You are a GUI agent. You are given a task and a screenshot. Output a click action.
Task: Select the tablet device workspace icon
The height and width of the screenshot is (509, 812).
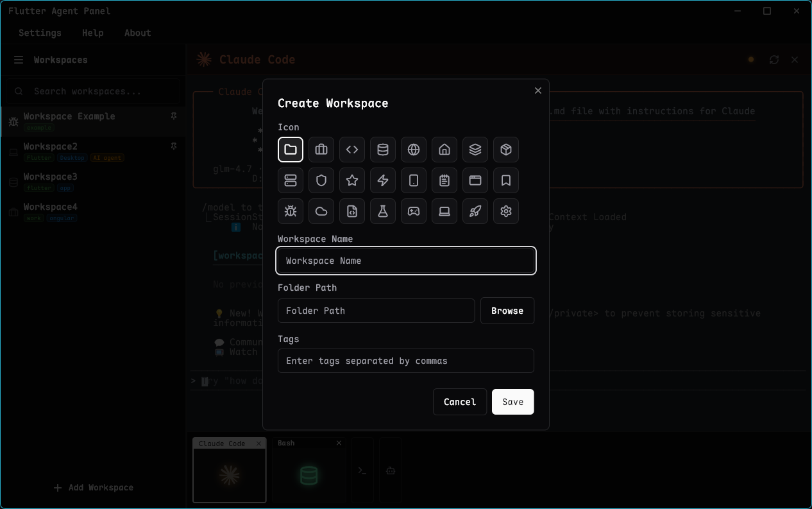pos(414,180)
